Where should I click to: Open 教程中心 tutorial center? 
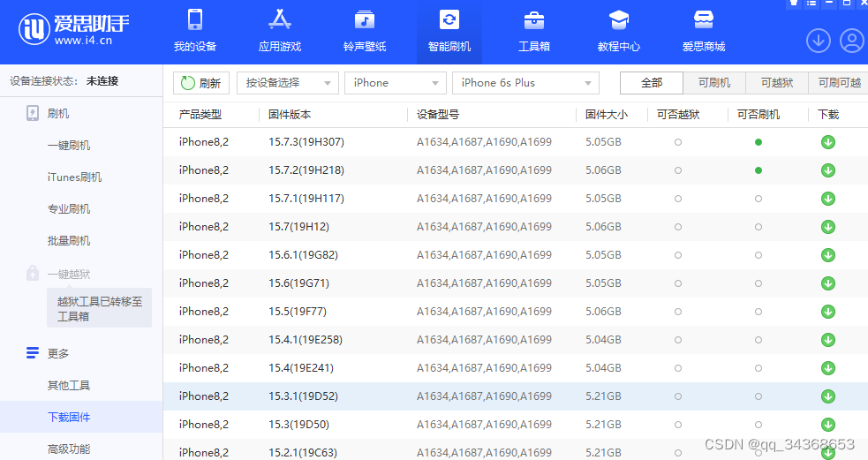coord(618,32)
